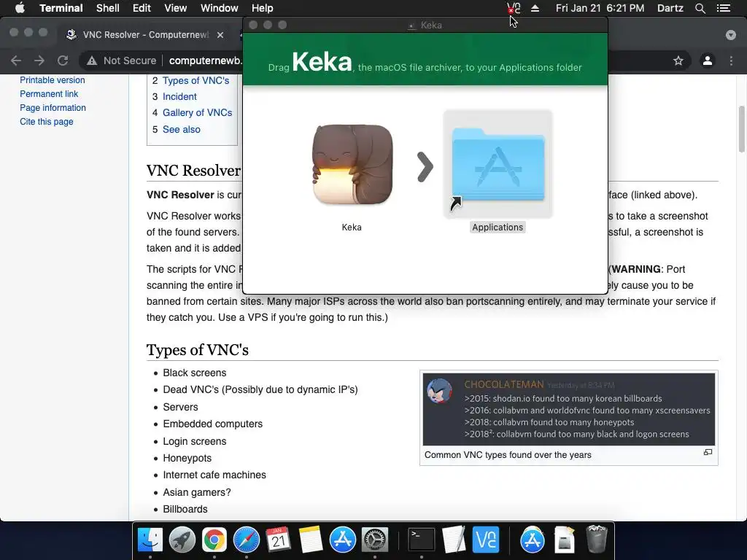Click VNC status icon in menu bar
This screenshot has height=560, width=747.
(514, 8)
